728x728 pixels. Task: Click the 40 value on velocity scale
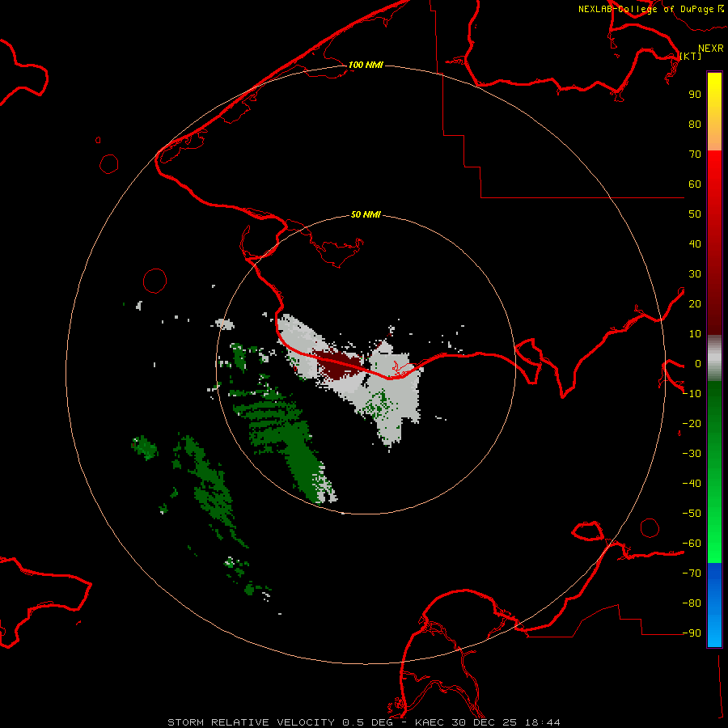(695, 244)
